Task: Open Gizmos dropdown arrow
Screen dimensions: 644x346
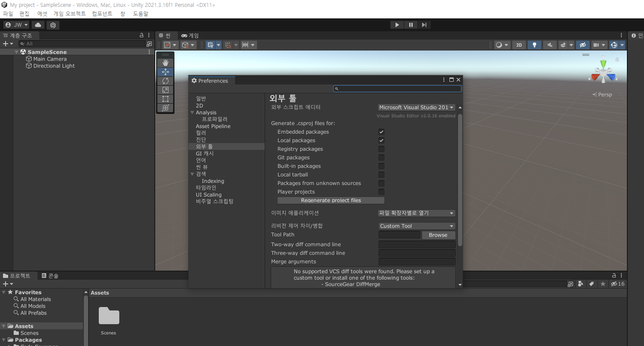Action: [622, 45]
